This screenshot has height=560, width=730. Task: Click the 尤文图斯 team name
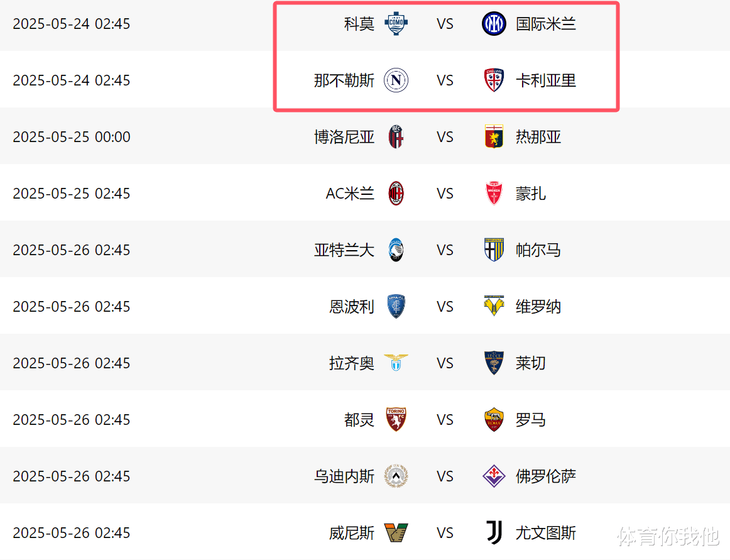[545, 533]
